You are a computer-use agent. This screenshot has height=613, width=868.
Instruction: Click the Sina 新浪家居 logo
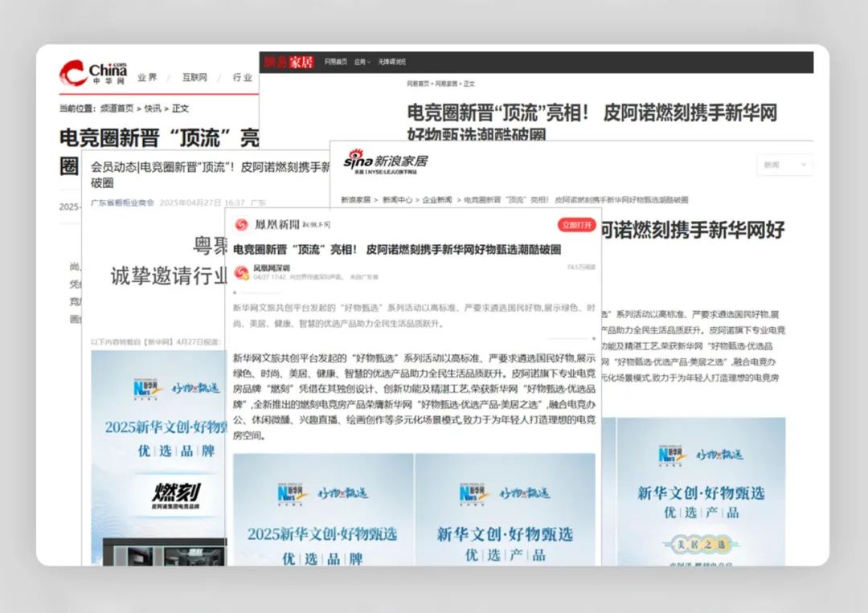[385, 161]
